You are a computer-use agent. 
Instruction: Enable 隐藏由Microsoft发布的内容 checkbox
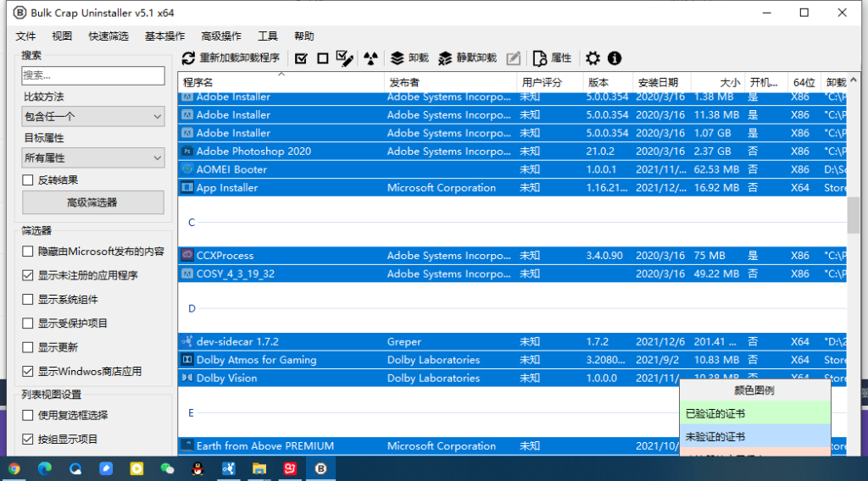[x=28, y=252]
